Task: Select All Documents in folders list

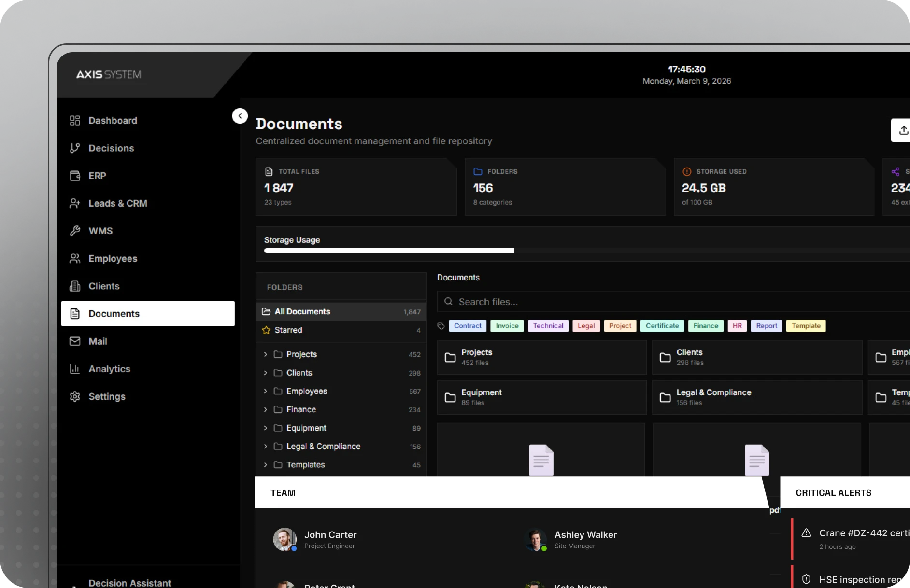Action: pyautogui.click(x=302, y=312)
